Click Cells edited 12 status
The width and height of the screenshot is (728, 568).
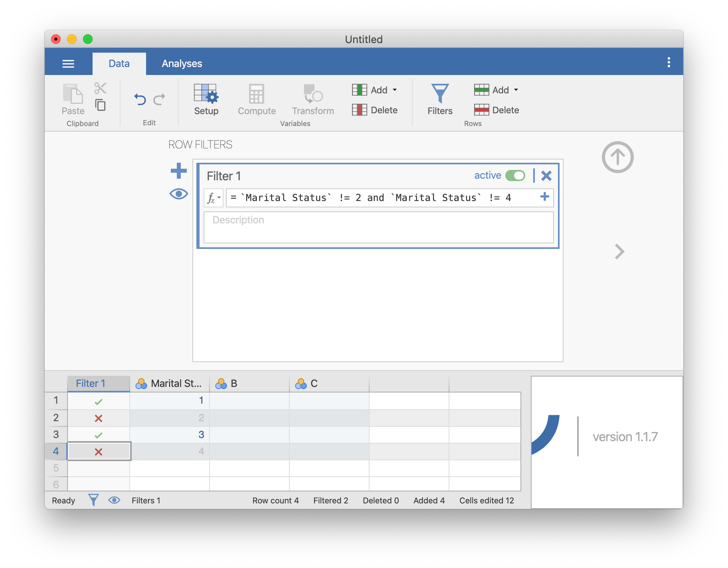click(x=487, y=501)
